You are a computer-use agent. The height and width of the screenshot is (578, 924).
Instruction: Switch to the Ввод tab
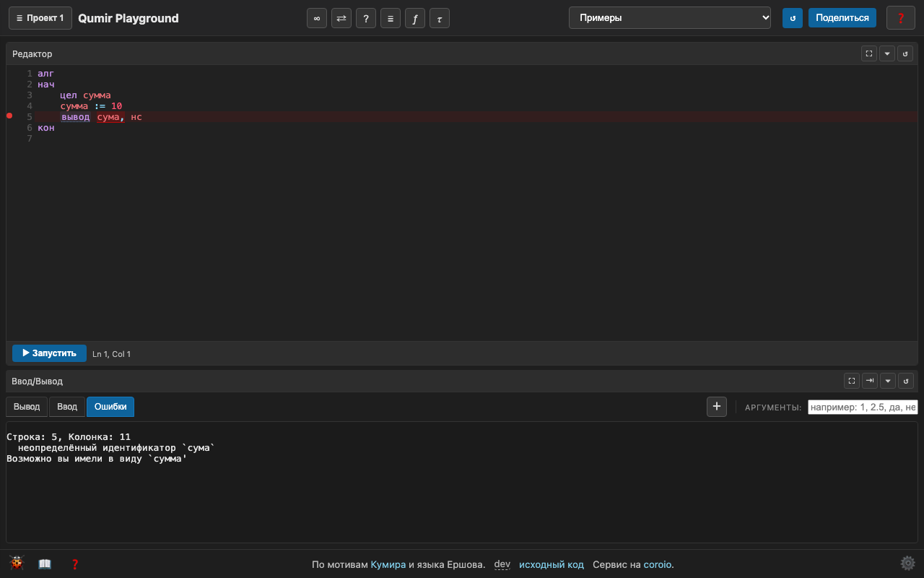(x=67, y=407)
